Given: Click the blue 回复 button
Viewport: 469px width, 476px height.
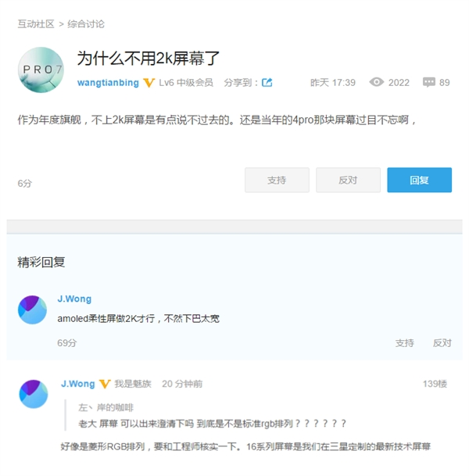Looking at the screenshot, I should [x=419, y=180].
